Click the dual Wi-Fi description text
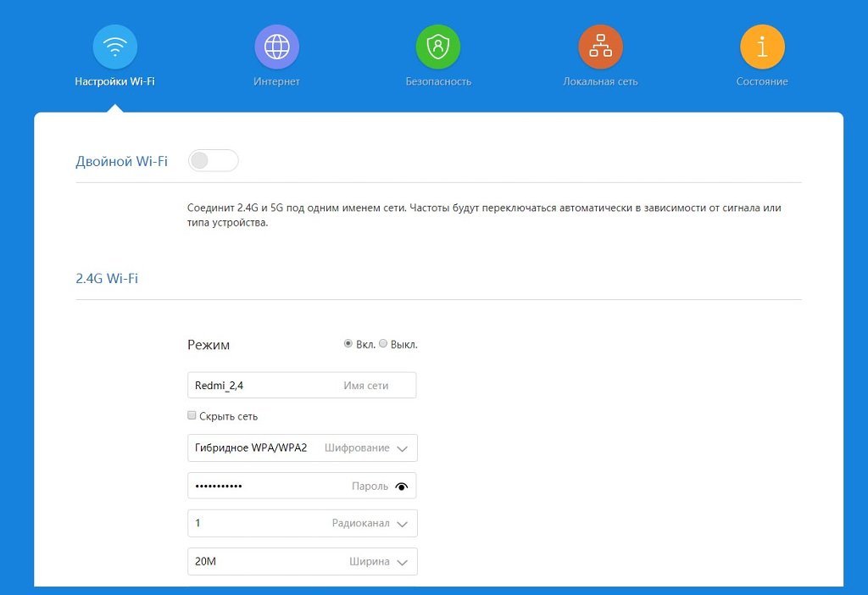This screenshot has width=868, height=595. click(484, 215)
